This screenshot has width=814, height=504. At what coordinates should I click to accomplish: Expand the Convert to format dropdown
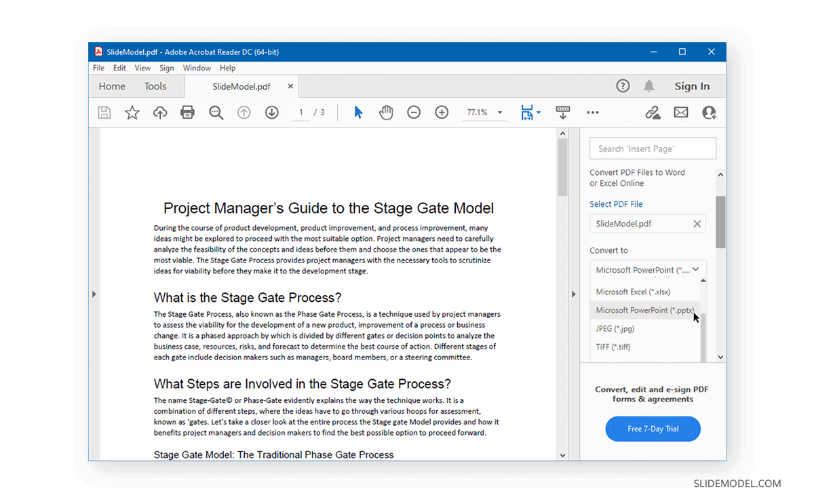click(695, 269)
